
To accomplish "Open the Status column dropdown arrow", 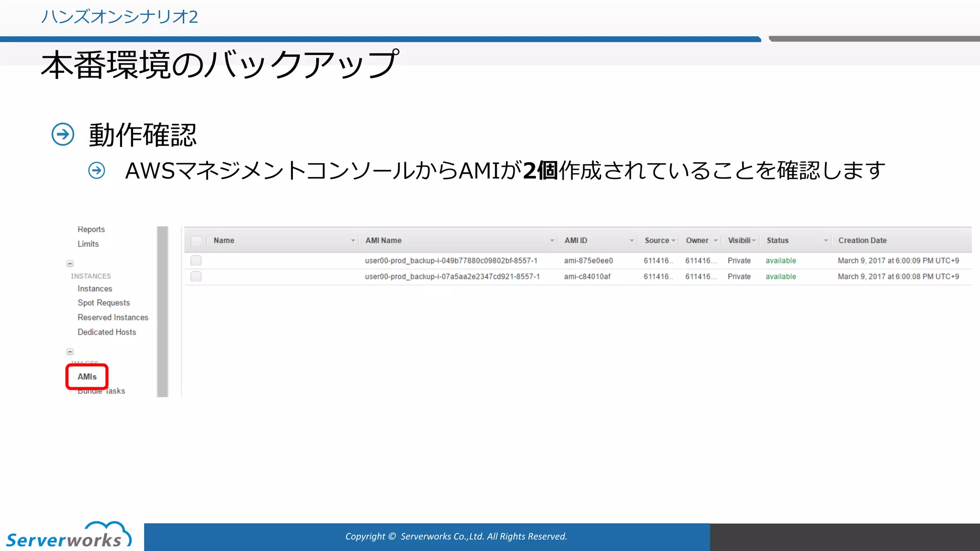I will (x=825, y=241).
